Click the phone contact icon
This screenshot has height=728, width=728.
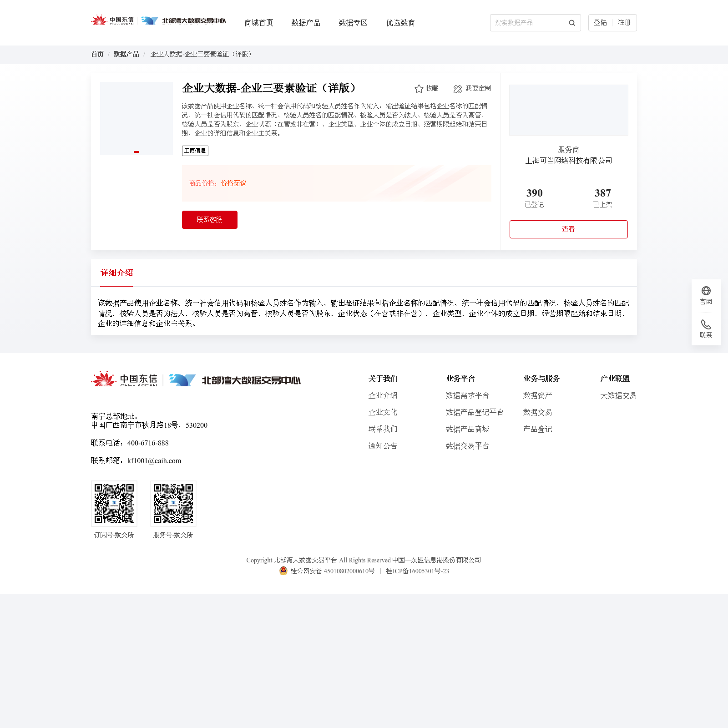pos(706,324)
